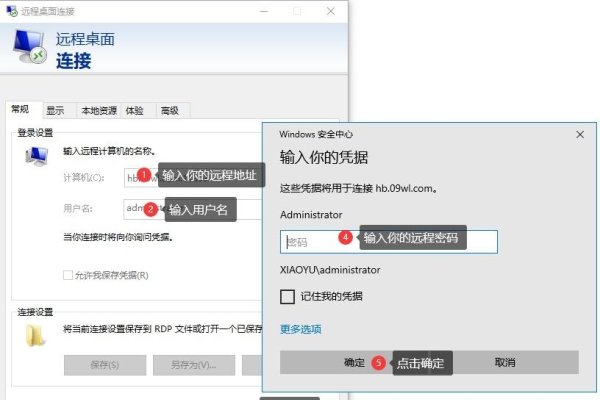600x400 pixels.
Task: Open the 更多选项 link
Action: pos(301,329)
